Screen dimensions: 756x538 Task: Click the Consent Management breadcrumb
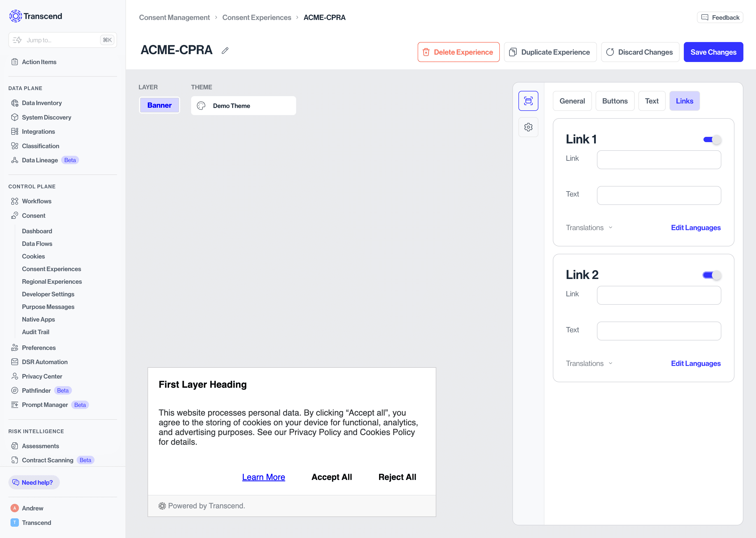[175, 17]
